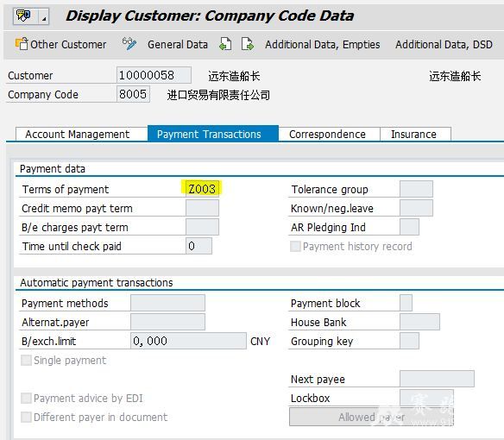
Task: Go to previous page document icon
Action: 225,44
